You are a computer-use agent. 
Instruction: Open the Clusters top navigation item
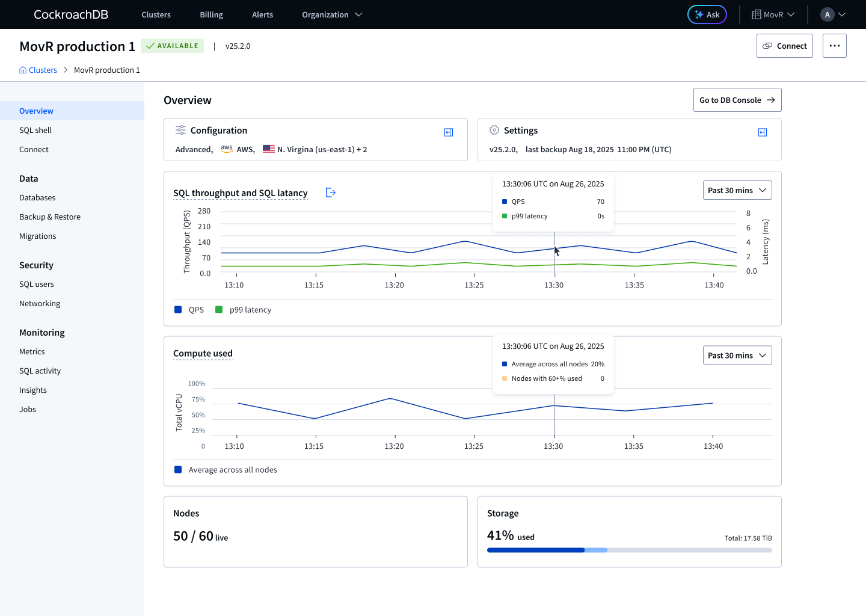[x=156, y=14]
